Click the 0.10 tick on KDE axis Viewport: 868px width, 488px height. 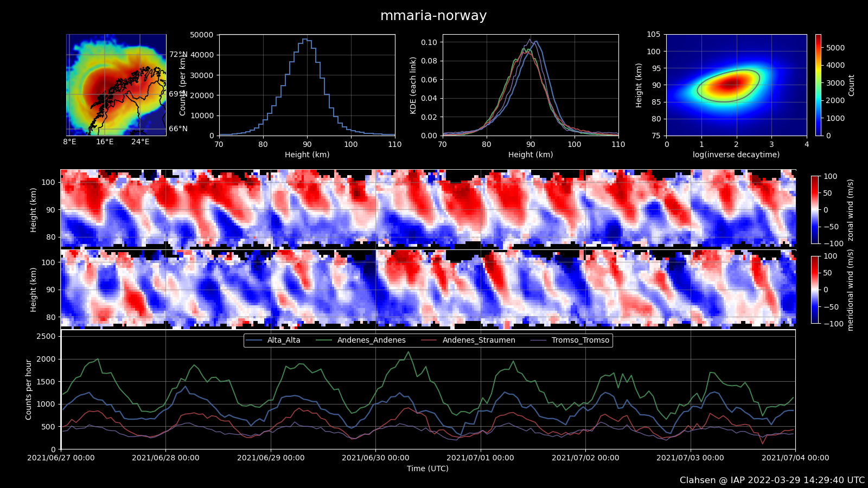coord(429,42)
